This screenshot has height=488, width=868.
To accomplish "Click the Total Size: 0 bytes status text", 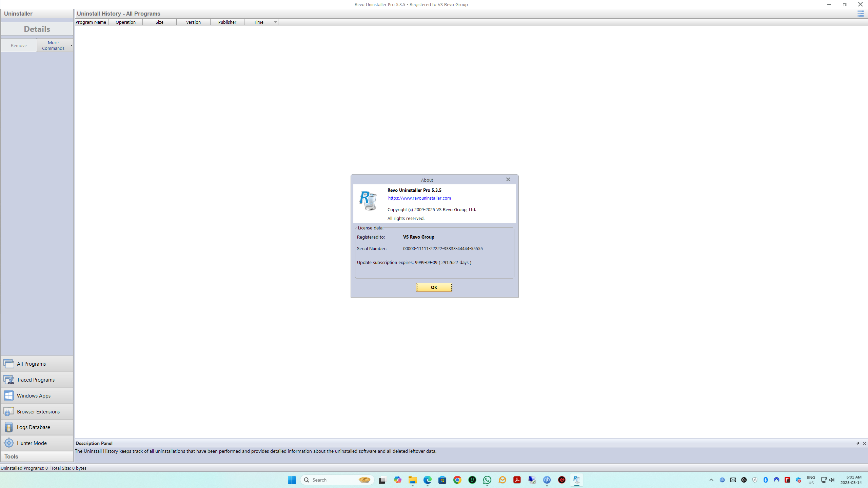I will 69,468.
